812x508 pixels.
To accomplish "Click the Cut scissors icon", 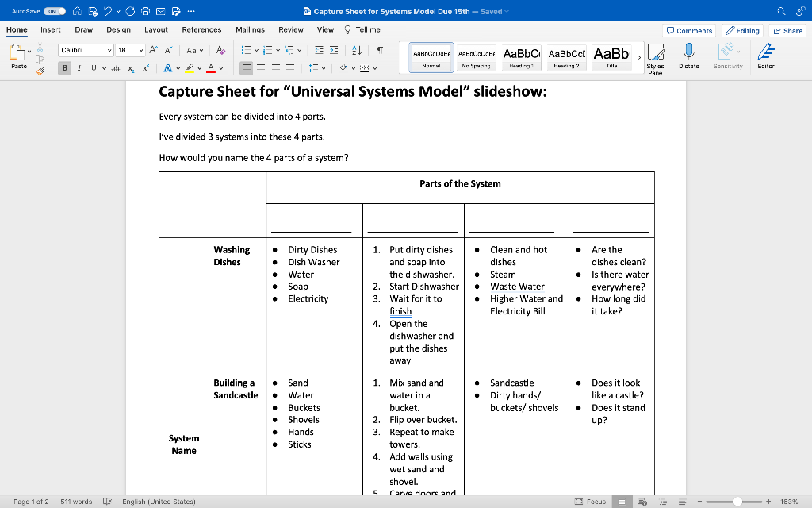I will point(40,48).
